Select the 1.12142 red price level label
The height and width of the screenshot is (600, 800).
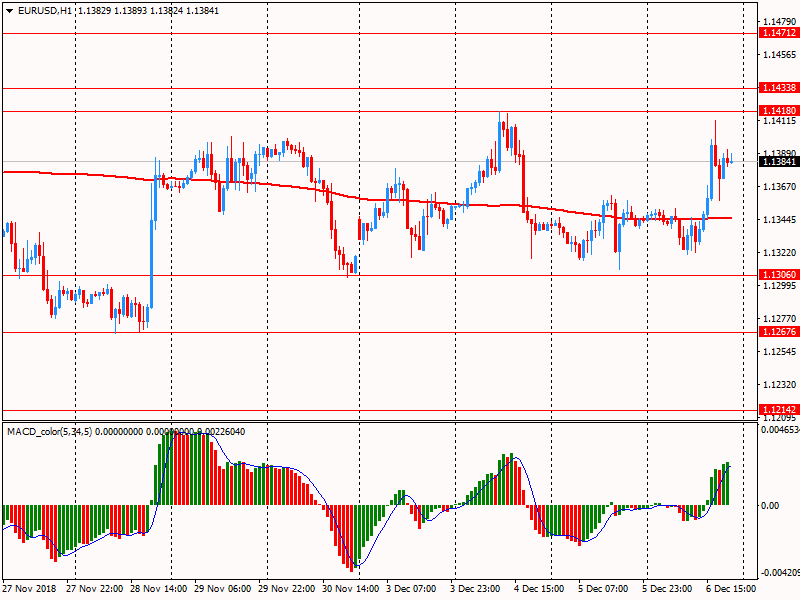(x=779, y=410)
